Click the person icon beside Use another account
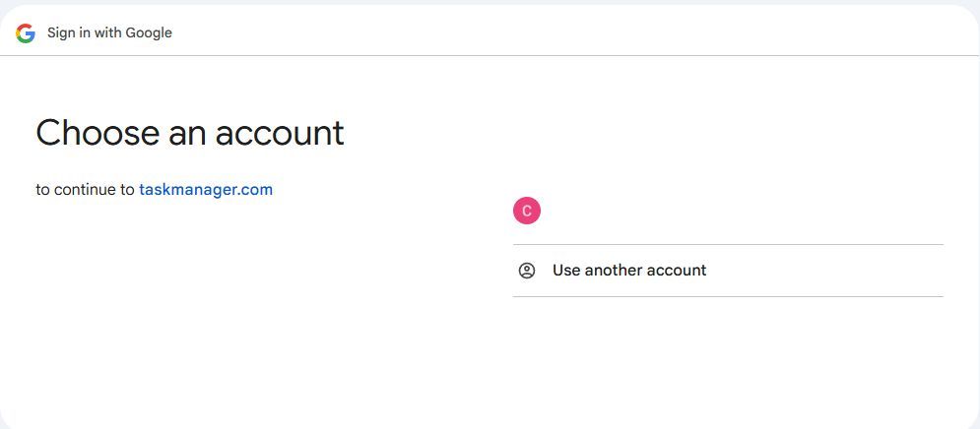The image size is (980, 429). 527,271
